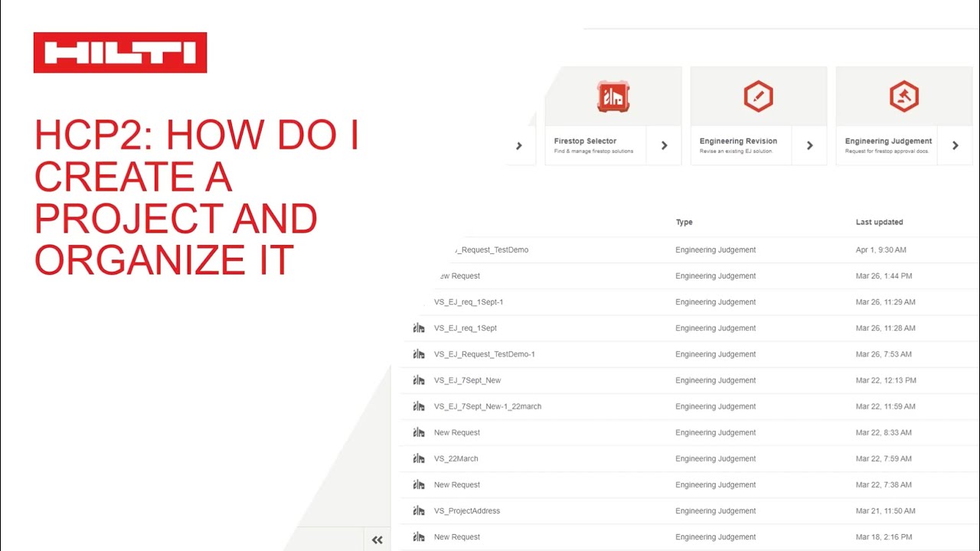Click project icon beside VS_22March
This screenshot has height=551, width=980.
point(419,458)
